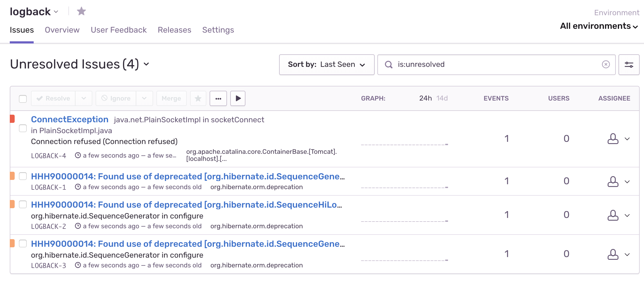
Task: Bookmark selected issues with toolbar star
Action: pyautogui.click(x=198, y=98)
